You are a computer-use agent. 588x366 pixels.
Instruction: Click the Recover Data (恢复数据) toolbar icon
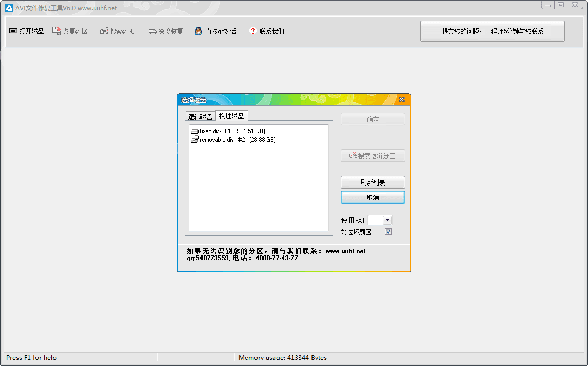57,31
